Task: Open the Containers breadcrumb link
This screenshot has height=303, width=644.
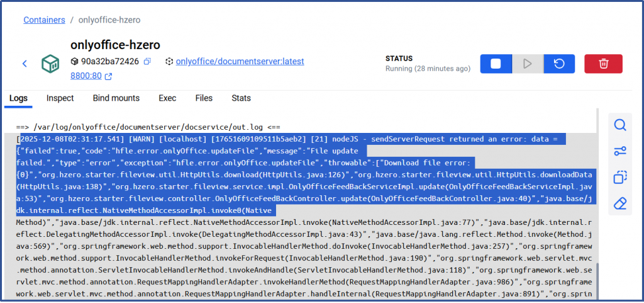Action: pyautogui.click(x=44, y=20)
